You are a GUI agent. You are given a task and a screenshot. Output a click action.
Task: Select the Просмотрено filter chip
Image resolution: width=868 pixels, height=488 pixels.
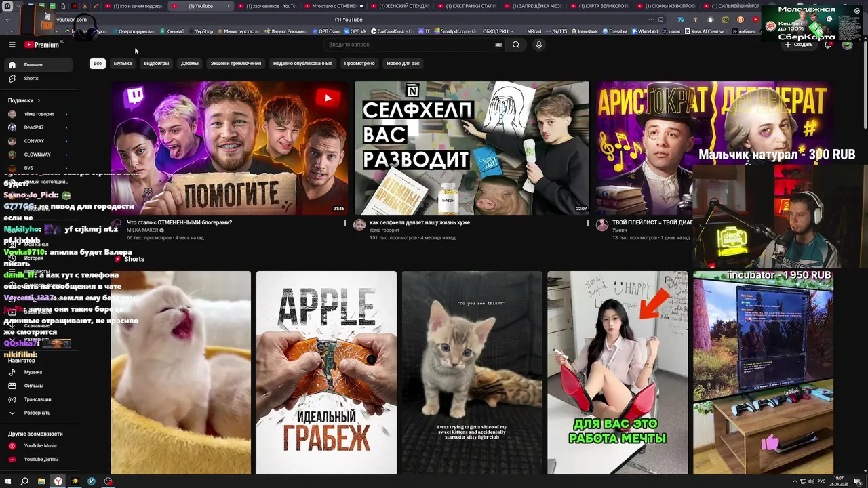pos(359,64)
